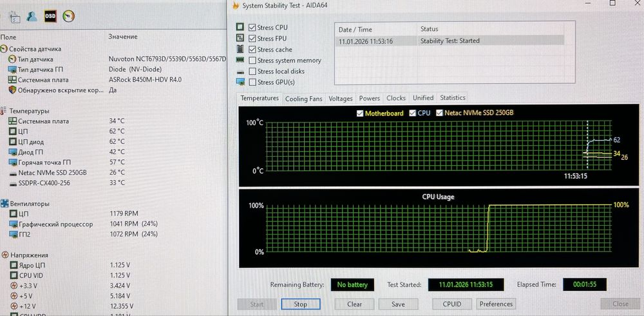
Task: Click the CPU chip icon beside Stress CPU
Action: pos(240,27)
